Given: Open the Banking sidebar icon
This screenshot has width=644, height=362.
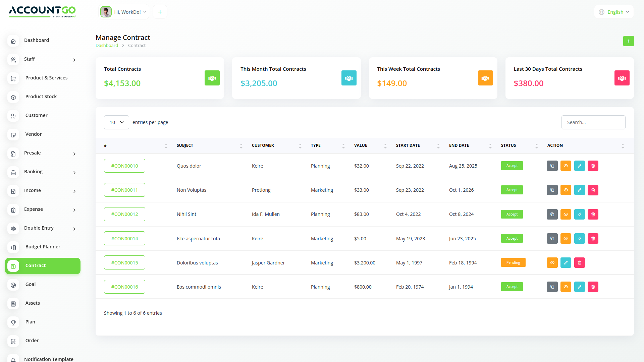Looking at the screenshot, I should [13, 172].
